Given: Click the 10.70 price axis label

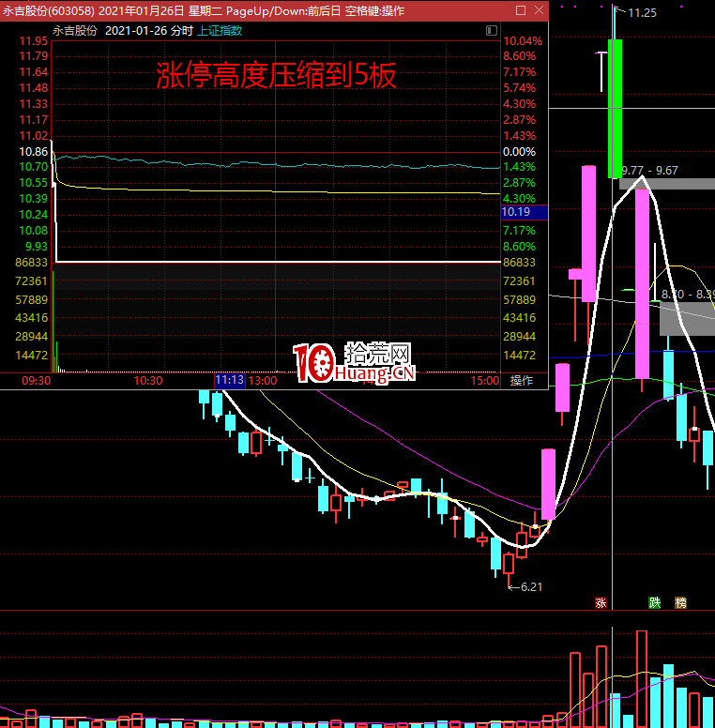Looking at the screenshot, I should coord(34,167).
